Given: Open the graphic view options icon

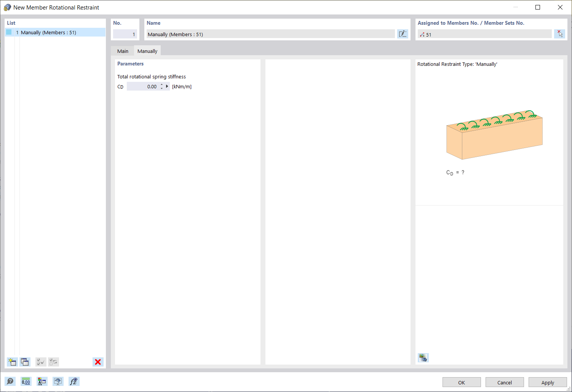Looking at the screenshot, I should pyautogui.click(x=423, y=358).
